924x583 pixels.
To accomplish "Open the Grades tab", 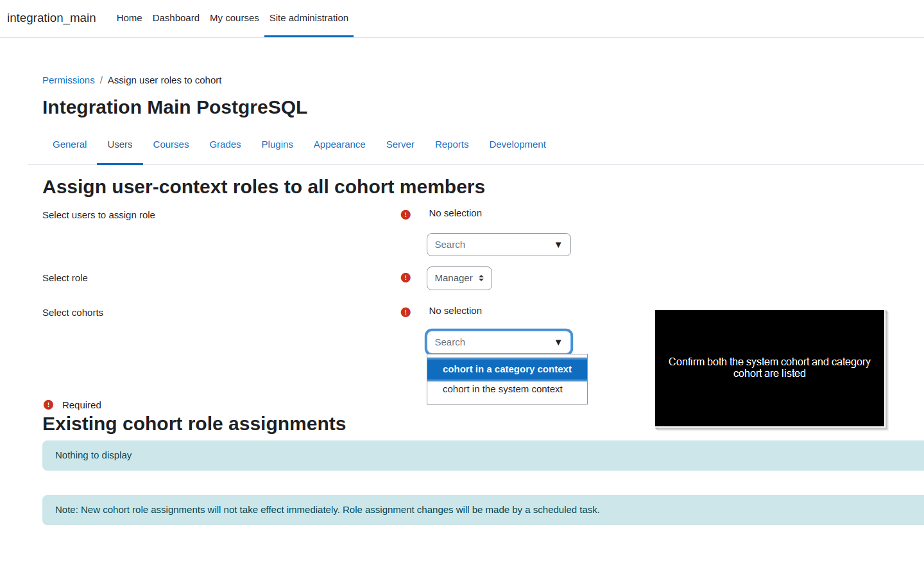I will click(x=225, y=144).
